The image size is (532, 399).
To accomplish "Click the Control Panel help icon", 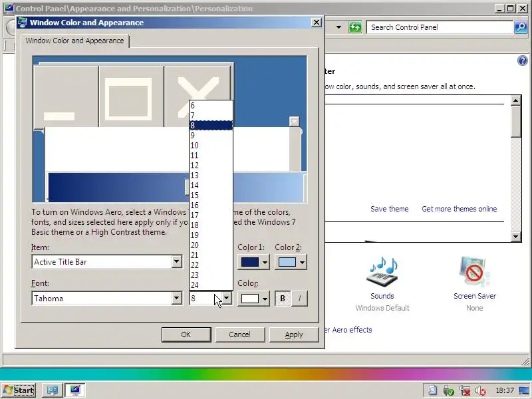I will tap(523, 61).
